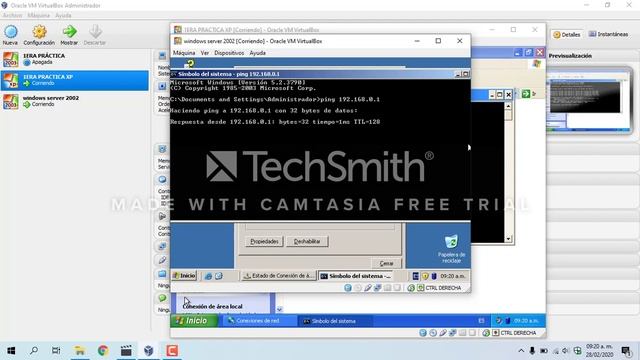Open Ayuda menu of windows server 2002 window

coord(258,53)
